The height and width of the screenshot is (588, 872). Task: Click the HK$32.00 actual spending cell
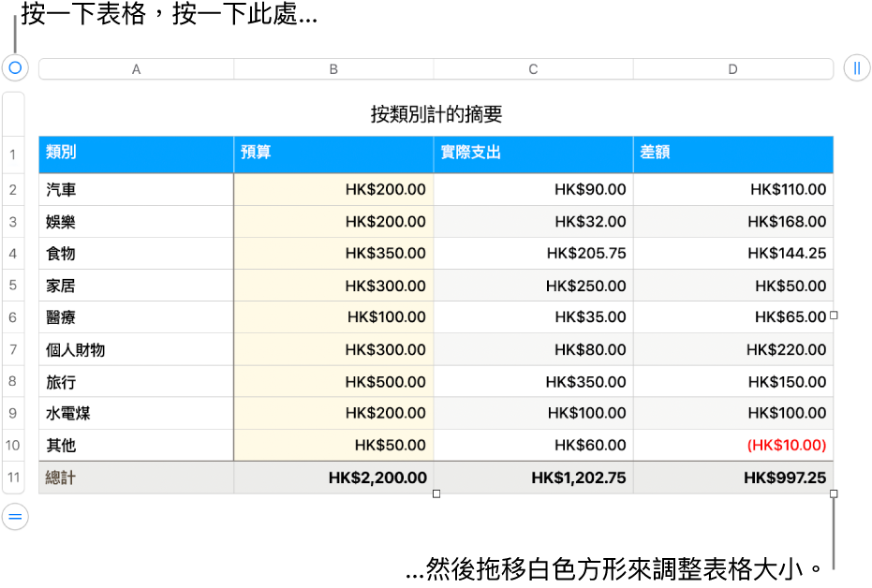coord(533,222)
